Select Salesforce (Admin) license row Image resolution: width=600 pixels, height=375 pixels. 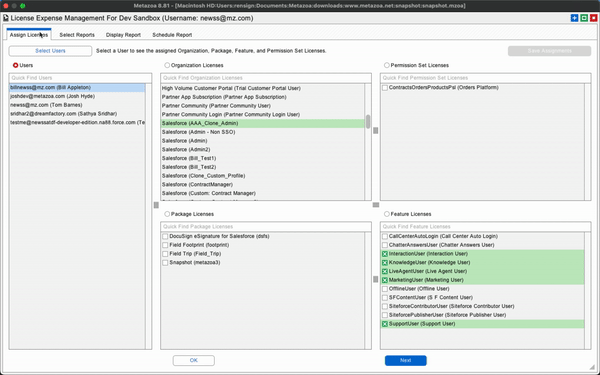(x=263, y=141)
